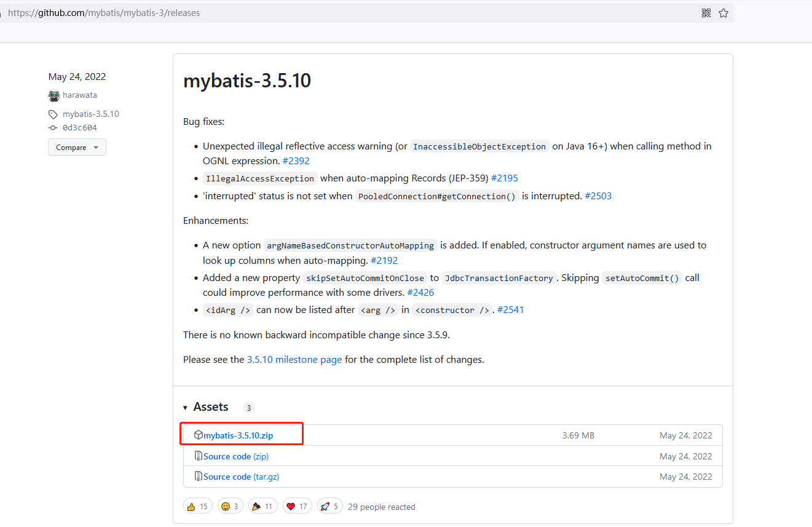The height and width of the screenshot is (527, 812).
Task: React with the heart emoji (17)
Action: 298,506
